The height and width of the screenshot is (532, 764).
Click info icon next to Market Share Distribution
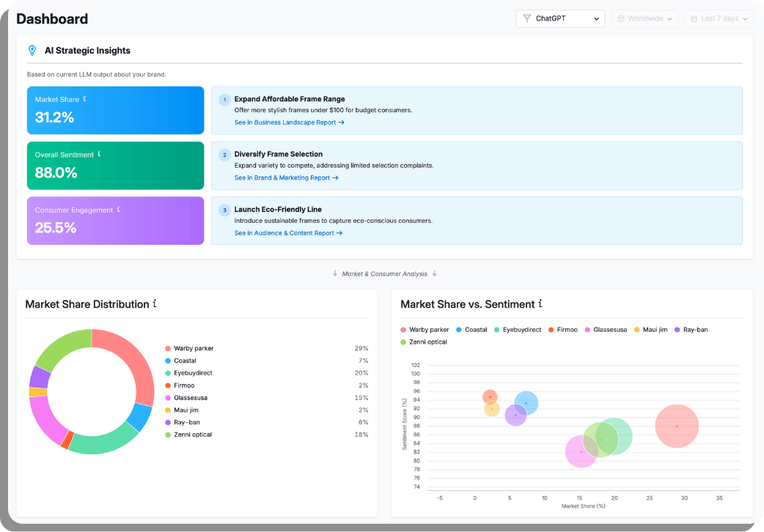point(155,304)
